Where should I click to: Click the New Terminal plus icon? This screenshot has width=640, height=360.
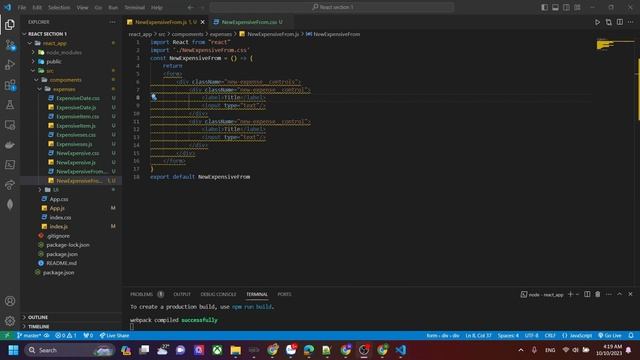tap(570, 294)
